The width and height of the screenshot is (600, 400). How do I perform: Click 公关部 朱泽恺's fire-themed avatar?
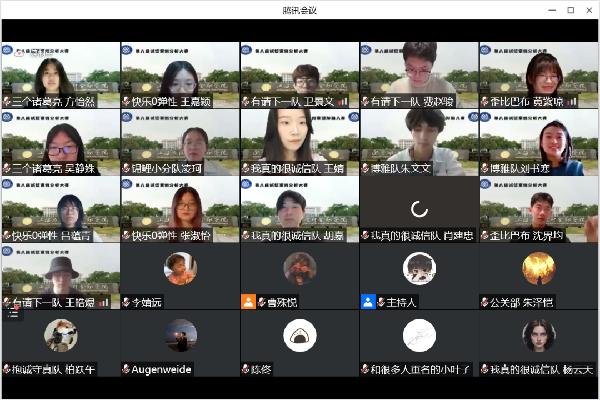pos(539,267)
